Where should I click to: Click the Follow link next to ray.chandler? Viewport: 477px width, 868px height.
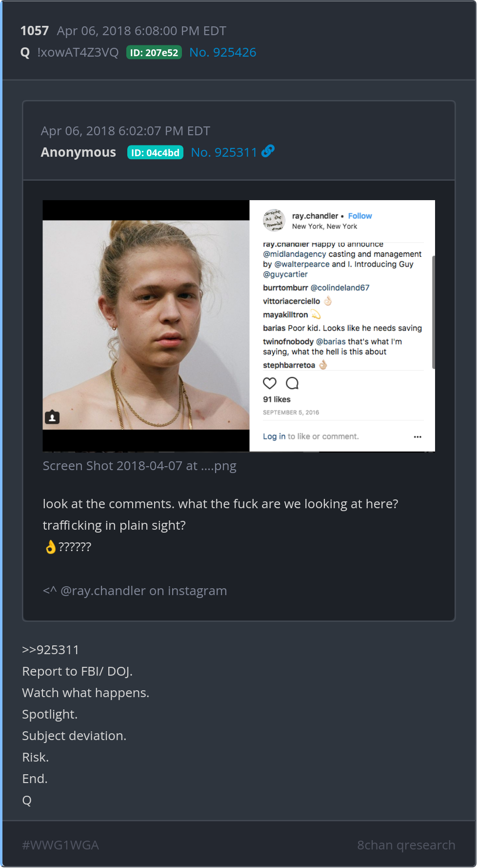[360, 216]
